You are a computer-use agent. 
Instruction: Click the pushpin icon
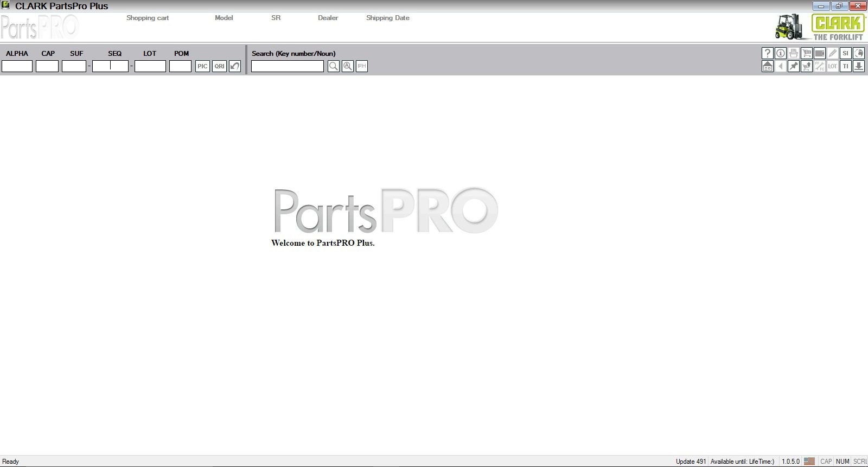point(793,66)
